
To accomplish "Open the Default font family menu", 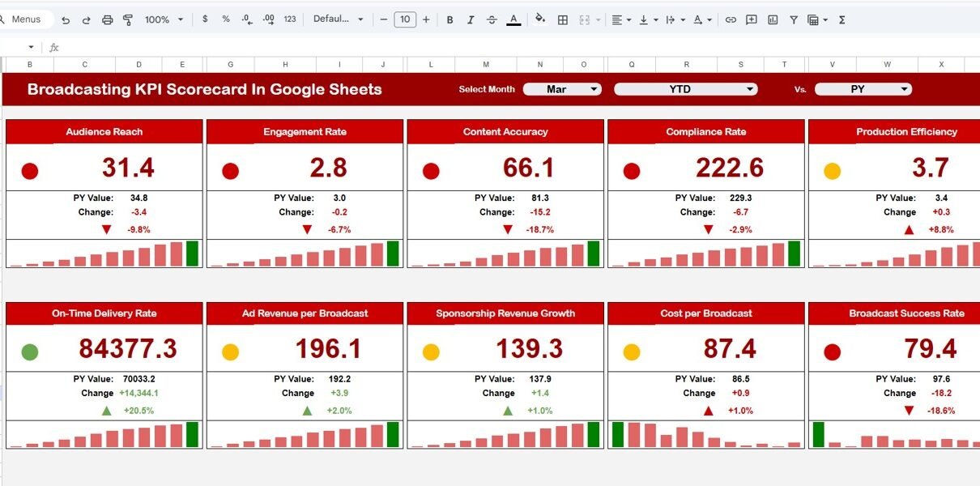I will coord(339,19).
